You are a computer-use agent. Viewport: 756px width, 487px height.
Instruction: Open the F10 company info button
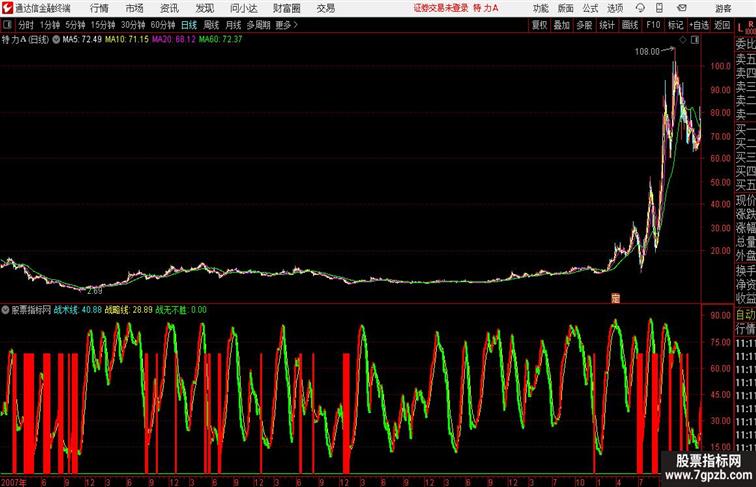click(653, 25)
